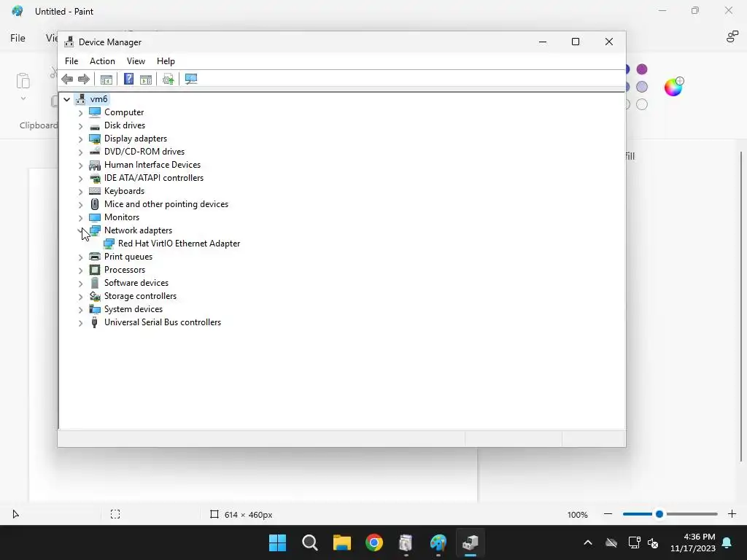Screen dimensions: 747x560
Task: Open Device Manager Action menu
Action: coord(102,61)
